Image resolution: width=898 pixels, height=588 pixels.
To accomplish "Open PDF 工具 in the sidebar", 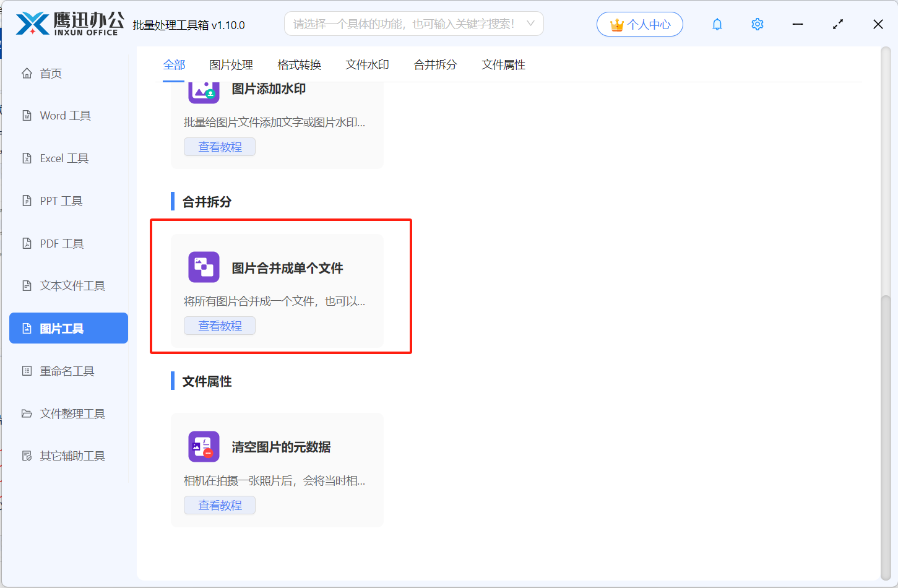I will [69, 243].
